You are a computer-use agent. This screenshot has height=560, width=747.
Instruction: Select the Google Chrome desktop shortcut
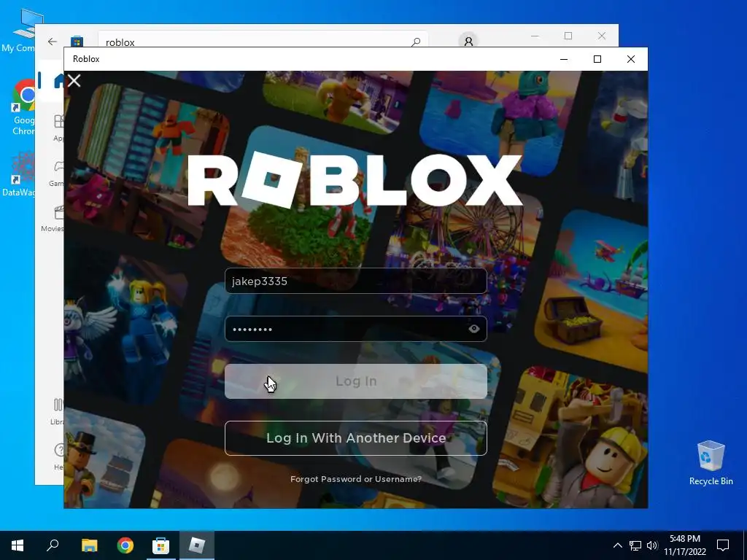23,108
